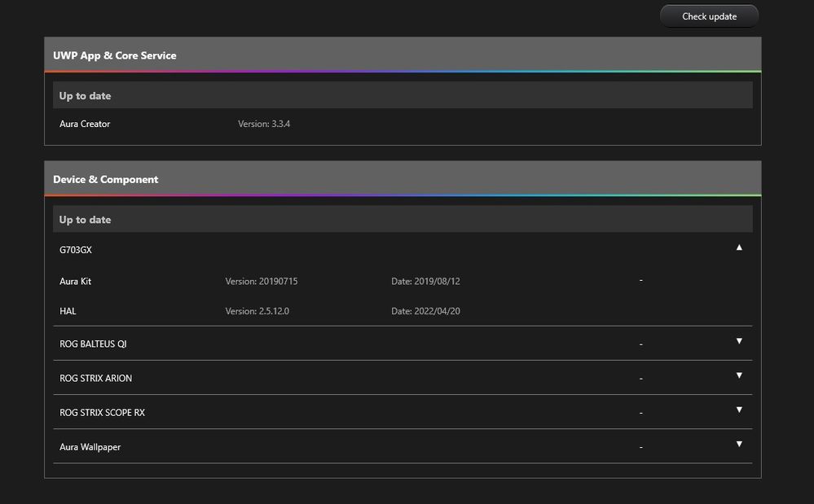Click the Aura Kit component label
Viewport: 814px width, 504px height.
tap(75, 281)
